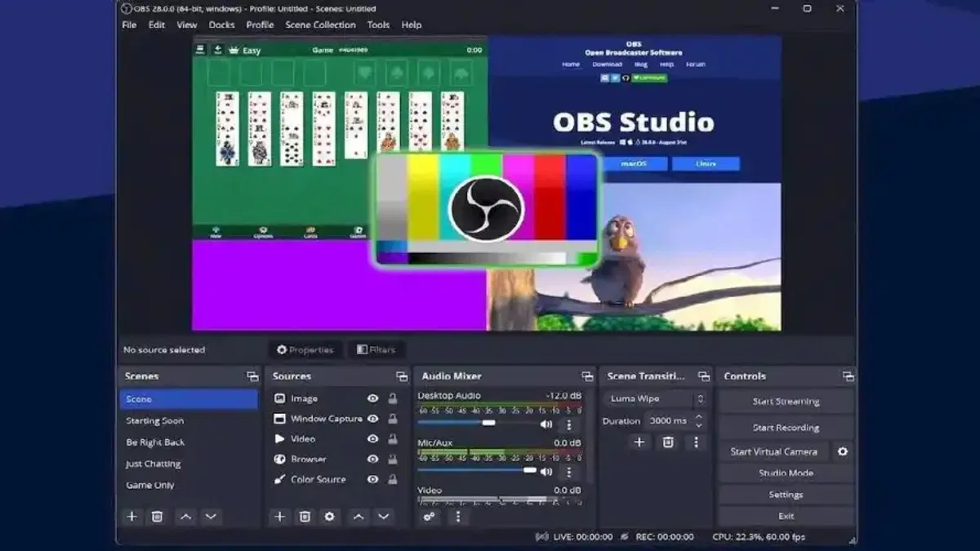Screen dimensions: 980x551
Task: Undock the Scene Transitions panel
Action: 704,376
